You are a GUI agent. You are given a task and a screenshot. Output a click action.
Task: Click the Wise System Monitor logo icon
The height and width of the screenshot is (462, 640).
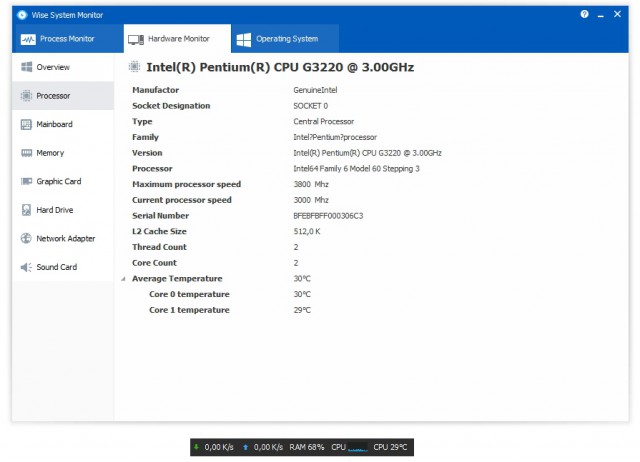(22, 15)
